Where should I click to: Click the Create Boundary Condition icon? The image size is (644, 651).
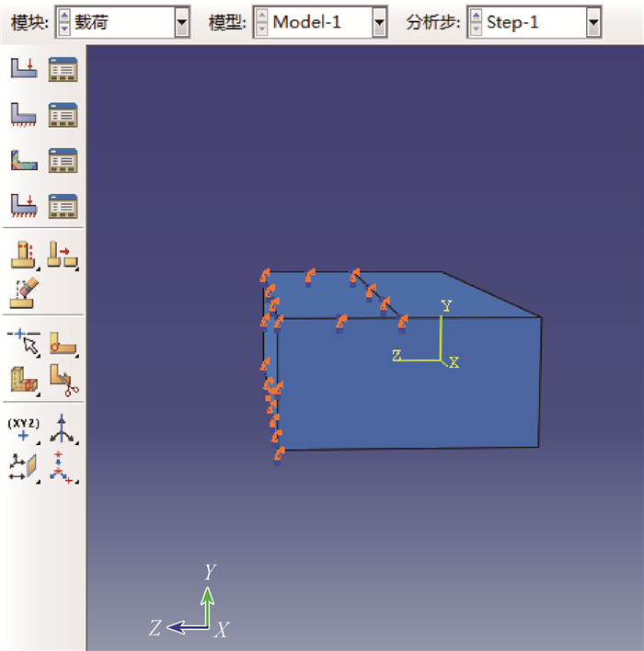pyautogui.click(x=23, y=115)
